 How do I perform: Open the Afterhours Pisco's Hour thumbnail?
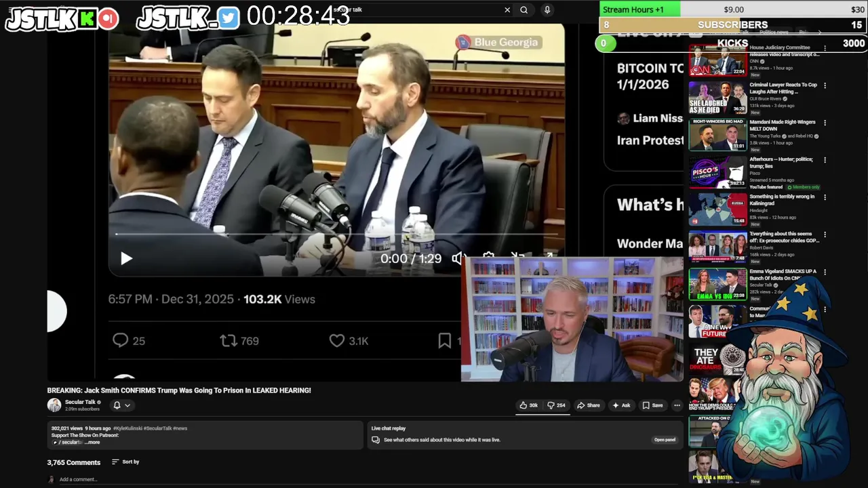tap(717, 172)
